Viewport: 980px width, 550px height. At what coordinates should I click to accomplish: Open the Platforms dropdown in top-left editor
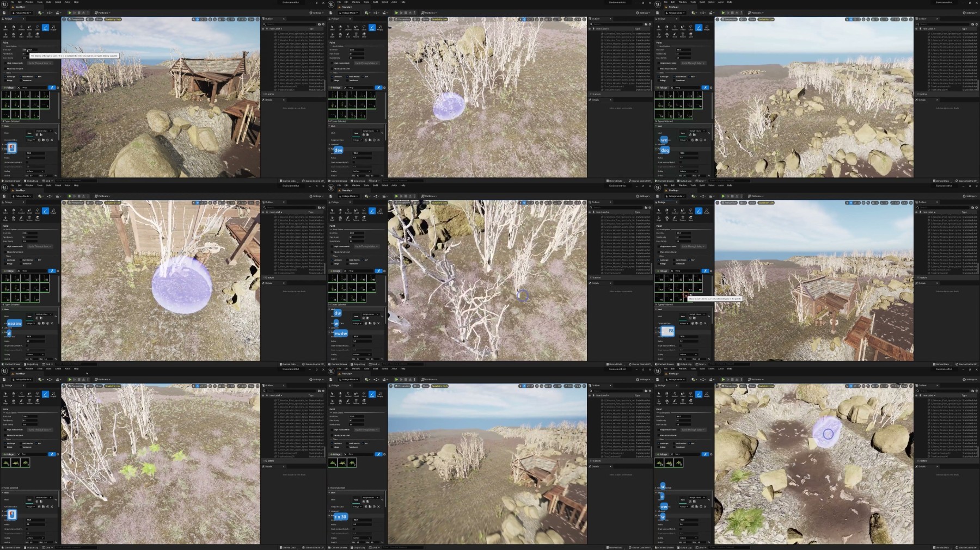(102, 13)
